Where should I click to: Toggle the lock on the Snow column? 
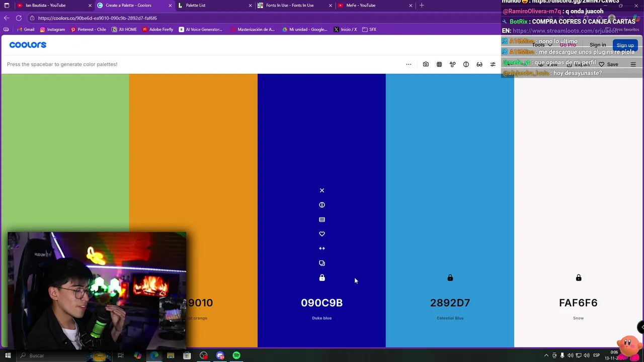[579, 278]
